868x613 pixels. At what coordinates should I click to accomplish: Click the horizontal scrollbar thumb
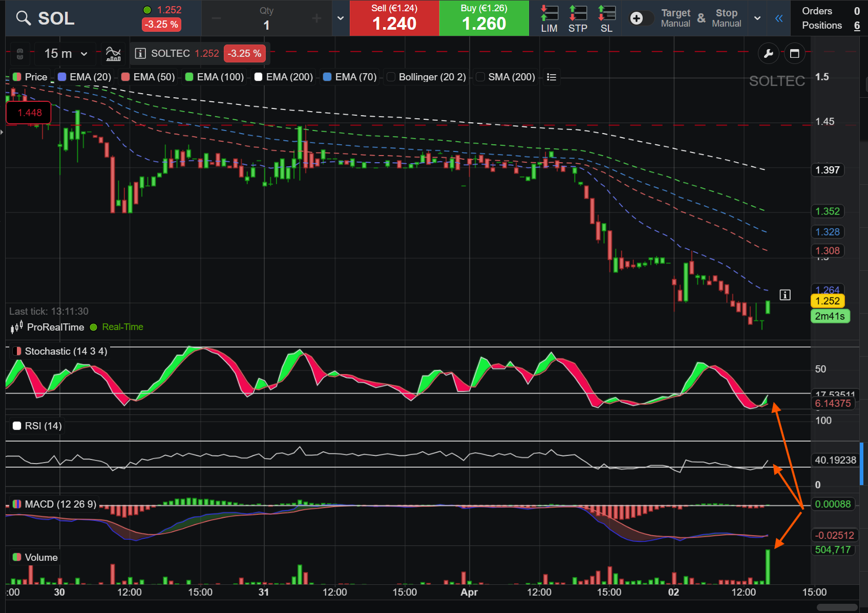[837, 607]
